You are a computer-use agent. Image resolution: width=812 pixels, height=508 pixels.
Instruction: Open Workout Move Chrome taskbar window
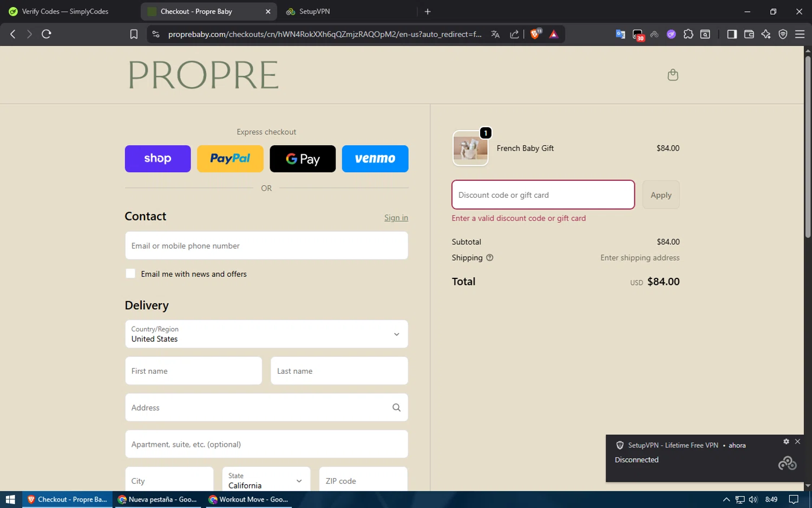[x=248, y=499]
